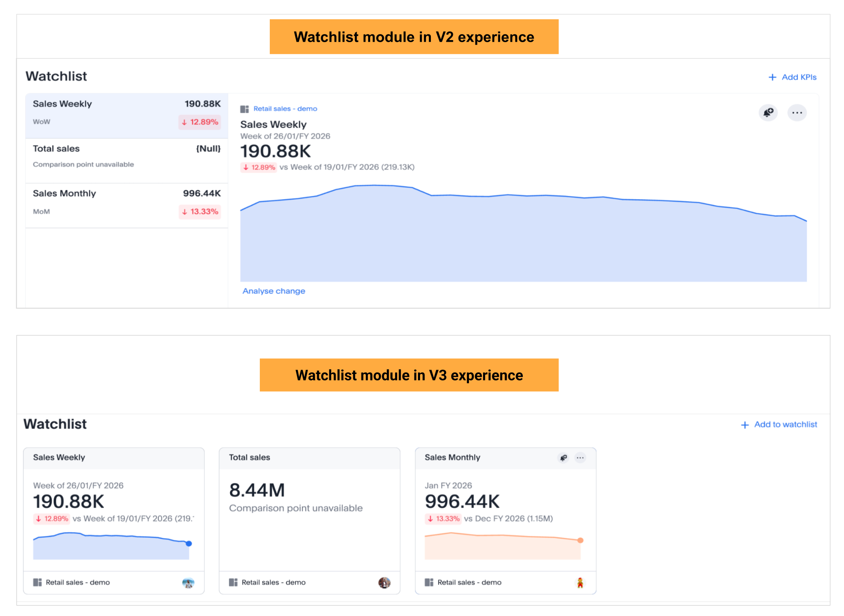Open the blue Retail sales - demo link
This screenshot has width=844, height=616.
[x=285, y=109]
